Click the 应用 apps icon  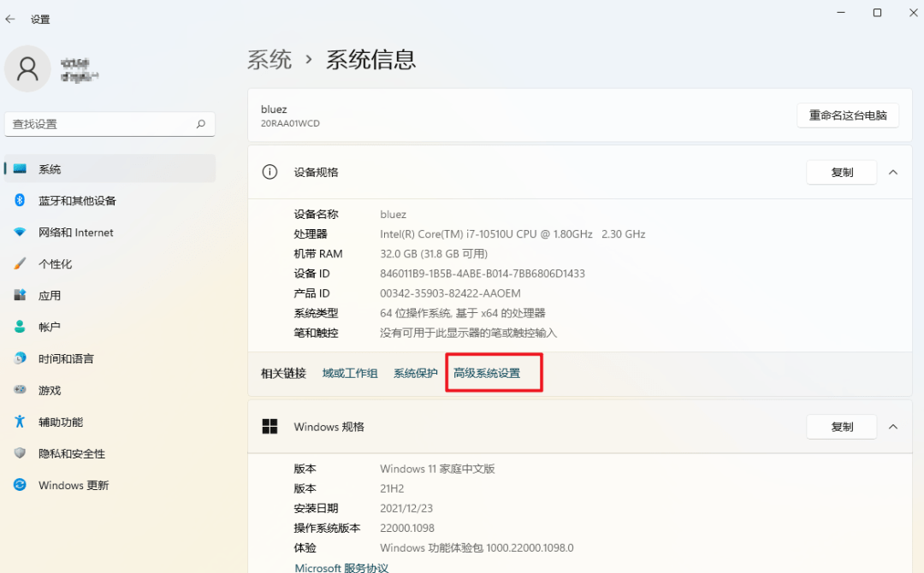click(20, 295)
